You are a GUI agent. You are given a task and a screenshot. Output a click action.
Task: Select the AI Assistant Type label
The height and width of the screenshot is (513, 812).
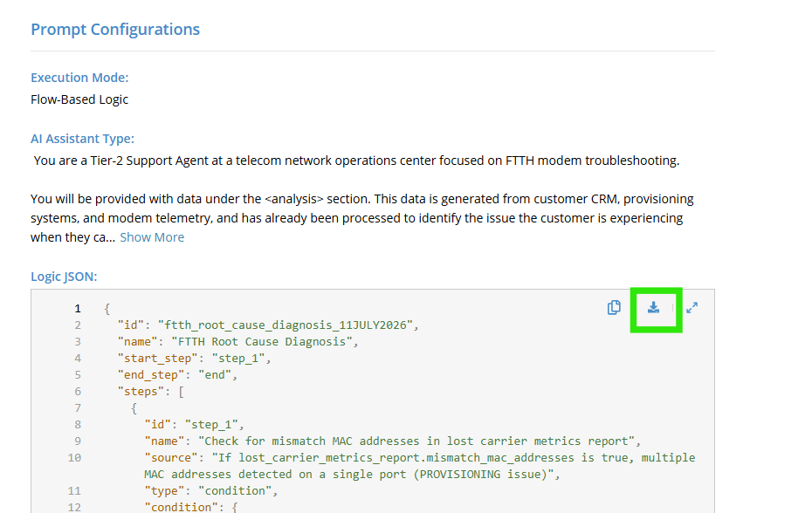(82, 139)
